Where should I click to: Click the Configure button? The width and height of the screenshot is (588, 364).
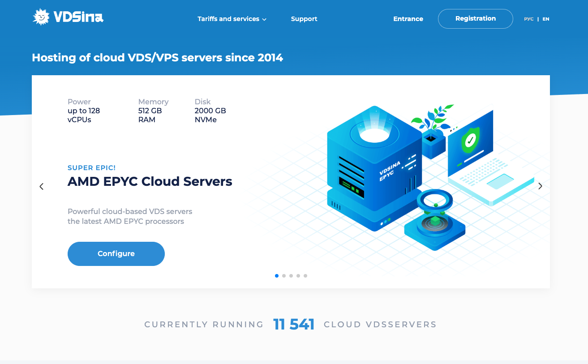point(116,254)
